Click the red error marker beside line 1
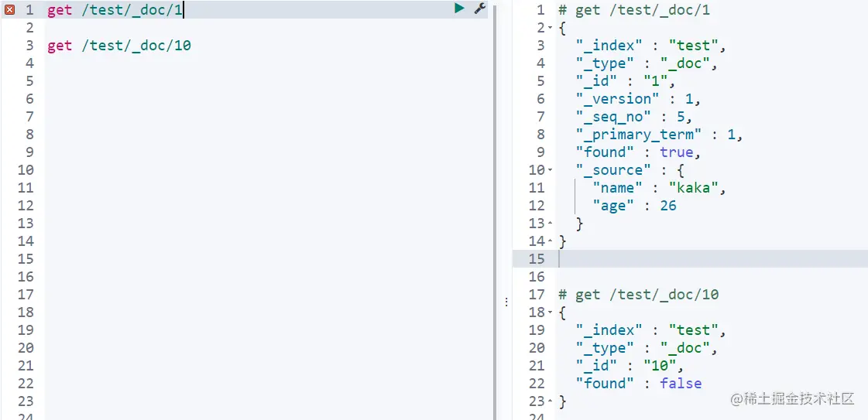 pos(9,10)
